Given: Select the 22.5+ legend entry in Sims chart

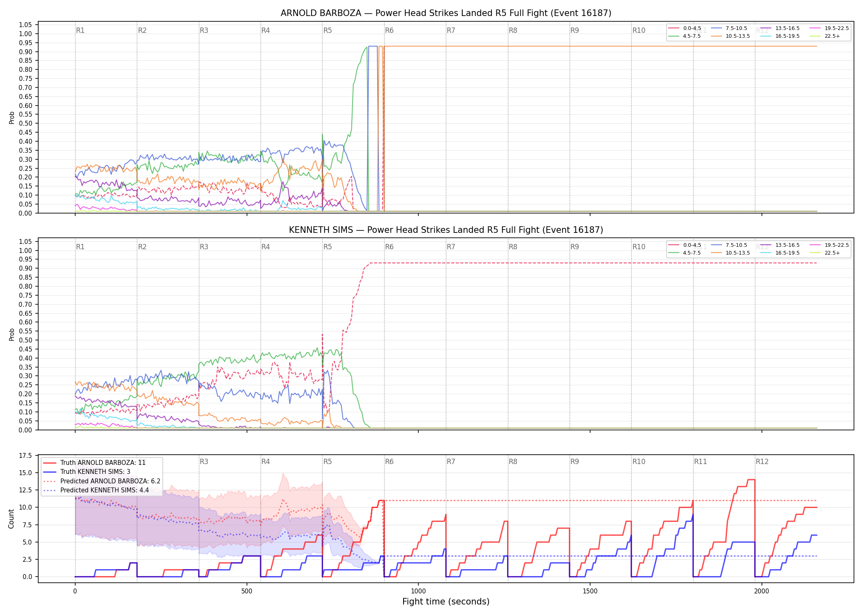Looking at the screenshot, I should pyautogui.click(x=825, y=253).
